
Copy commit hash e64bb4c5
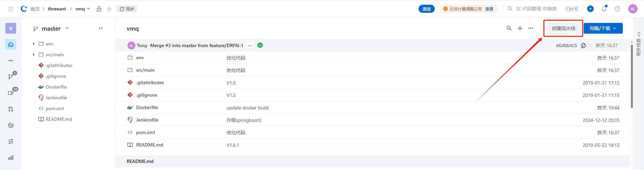[x=584, y=45]
